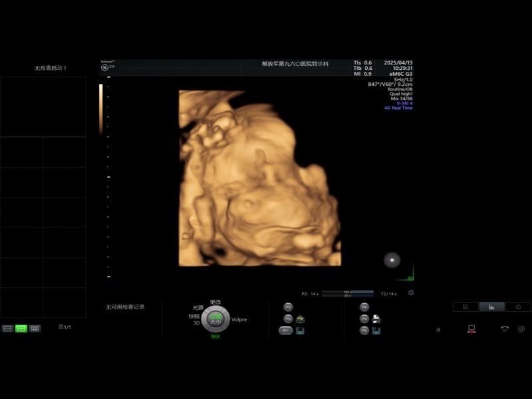This screenshot has width=532, height=399.
Task: Click the cine memory progress bar
Action: coord(347,293)
